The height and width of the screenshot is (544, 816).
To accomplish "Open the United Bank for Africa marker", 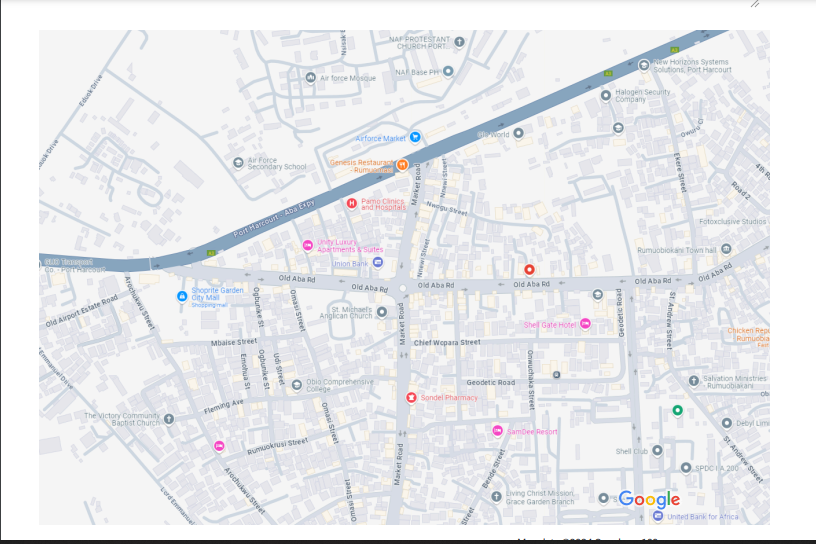I will [x=657, y=516].
